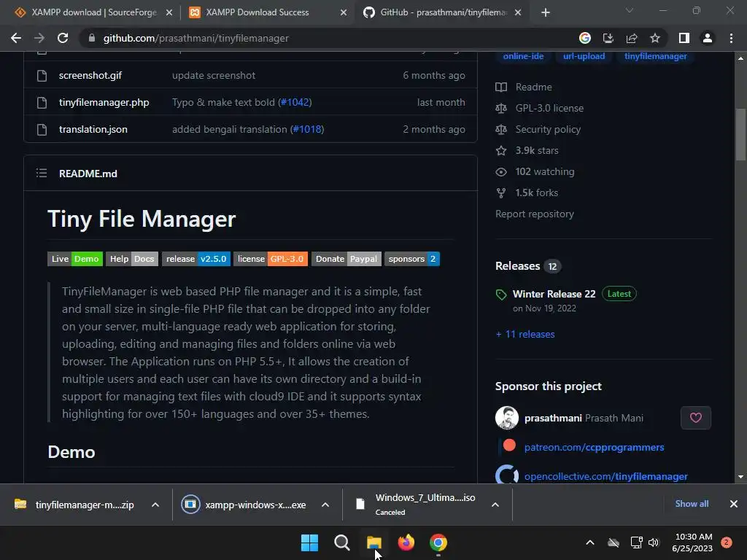Show + 11 releases
The width and height of the screenshot is (747, 560).
point(525,334)
